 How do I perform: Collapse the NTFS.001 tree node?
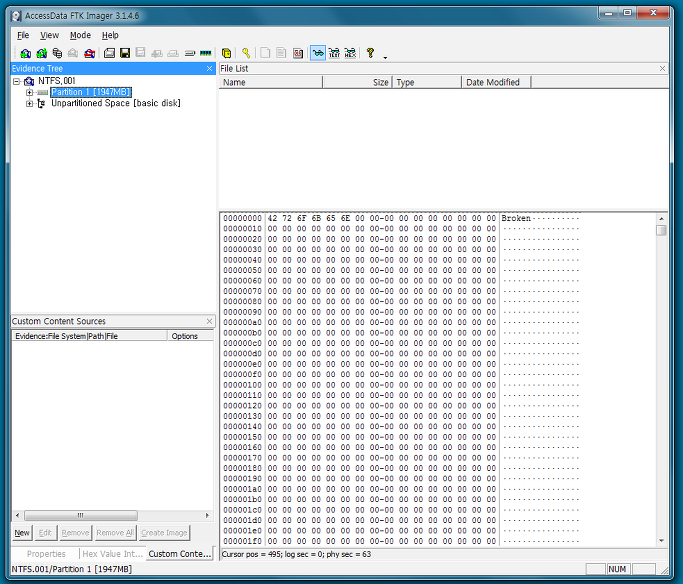[x=17, y=81]
